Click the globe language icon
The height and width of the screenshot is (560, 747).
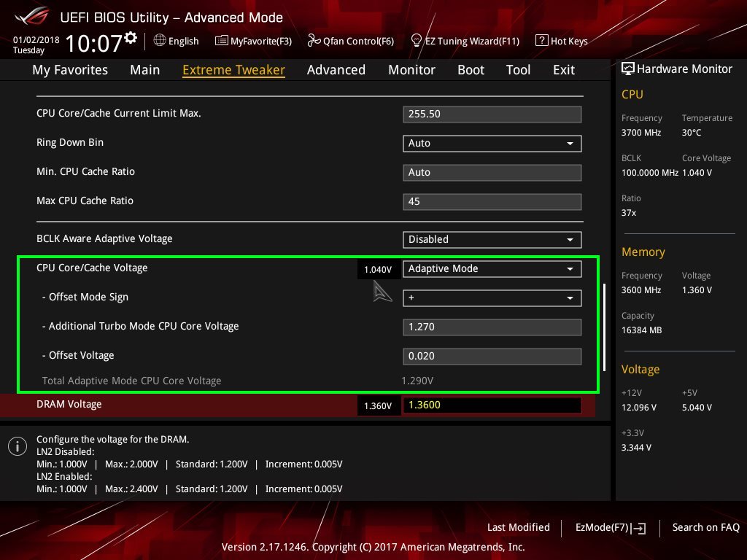click(x=160, y=41)
